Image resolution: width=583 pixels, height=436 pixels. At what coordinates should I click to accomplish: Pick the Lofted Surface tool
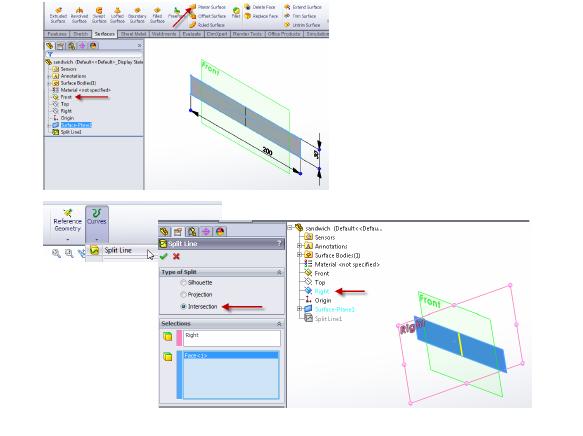coord(117,15)
